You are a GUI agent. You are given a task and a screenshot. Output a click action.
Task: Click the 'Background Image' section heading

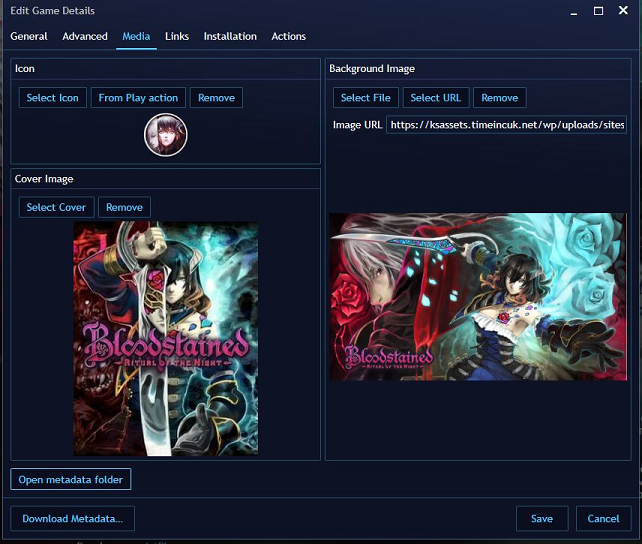tap(372, 69)
